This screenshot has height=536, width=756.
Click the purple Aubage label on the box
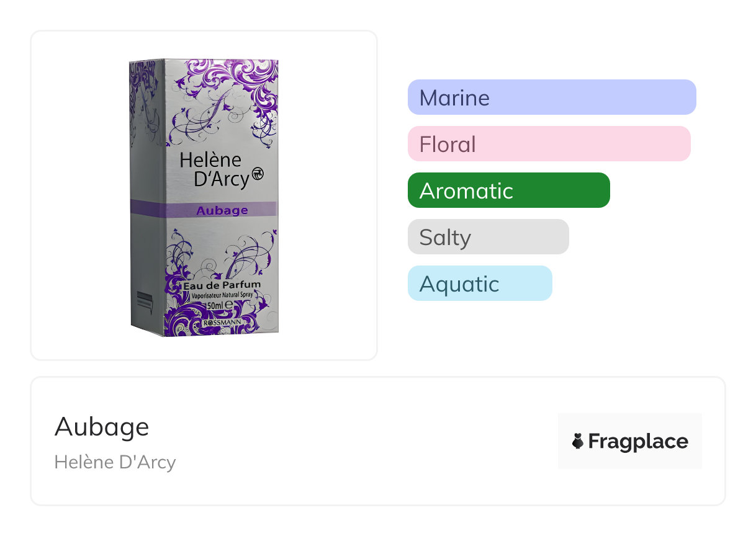[222, 210]
